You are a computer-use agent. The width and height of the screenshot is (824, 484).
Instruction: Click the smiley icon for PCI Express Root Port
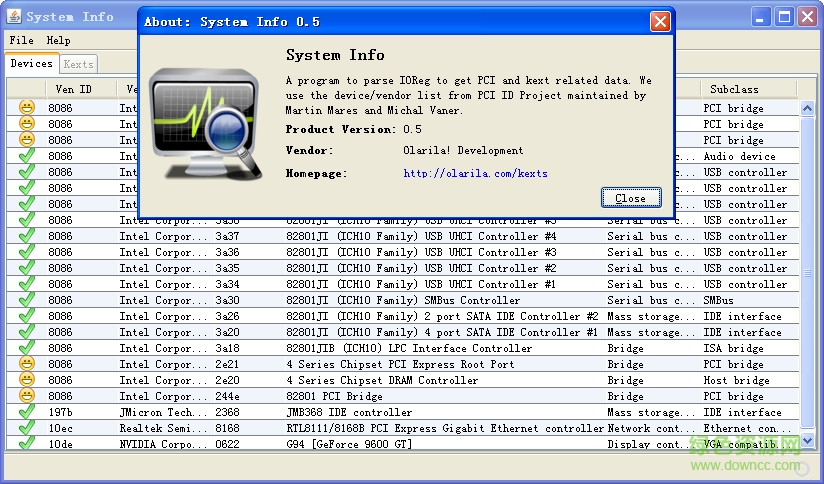26,363
